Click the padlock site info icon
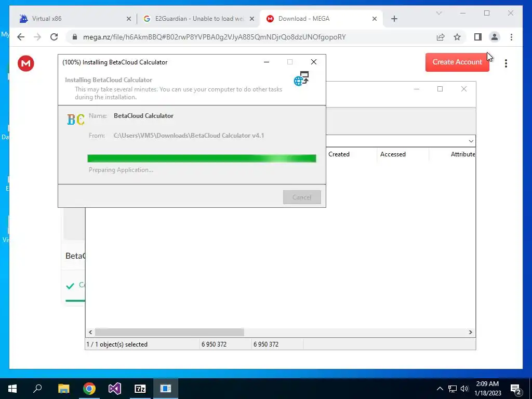The image size is (532, 399). pyautogui.click(x=75, y=37)
